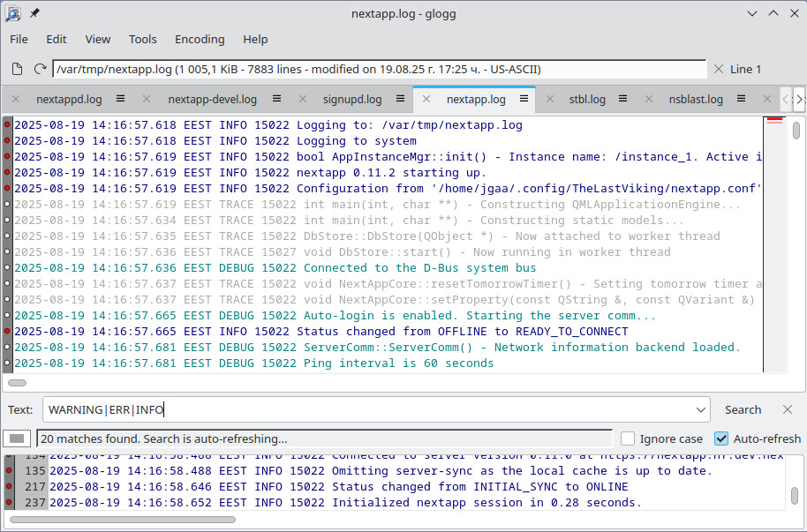This screenshot has width=807, height=532.
Task: Click the filtered results horizontal scrollbar
Action: pyautogui.click(x=123, y=520)
